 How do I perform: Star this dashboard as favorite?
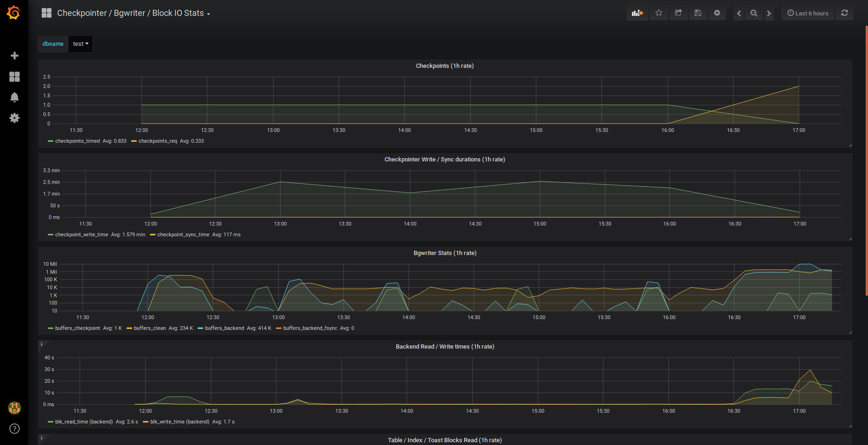click(x=659, y=13)
